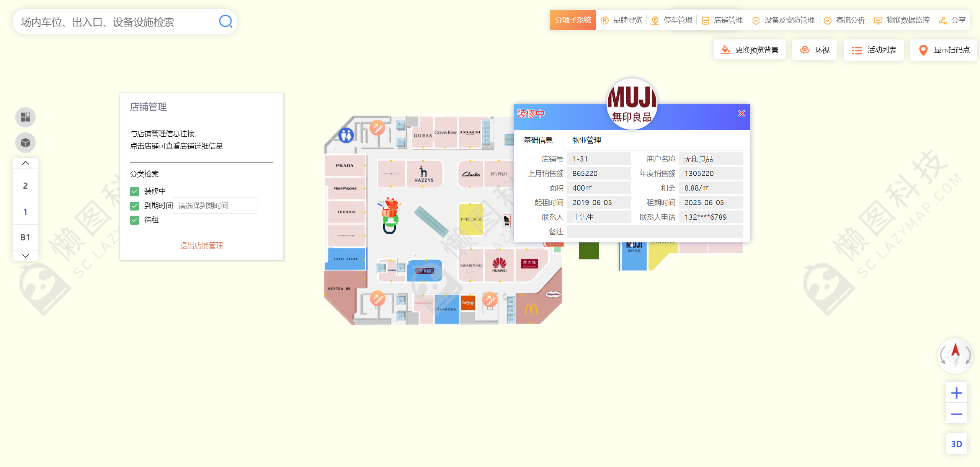
Task: Click the 店铺号 field 1-31
Action: point(599,159)
